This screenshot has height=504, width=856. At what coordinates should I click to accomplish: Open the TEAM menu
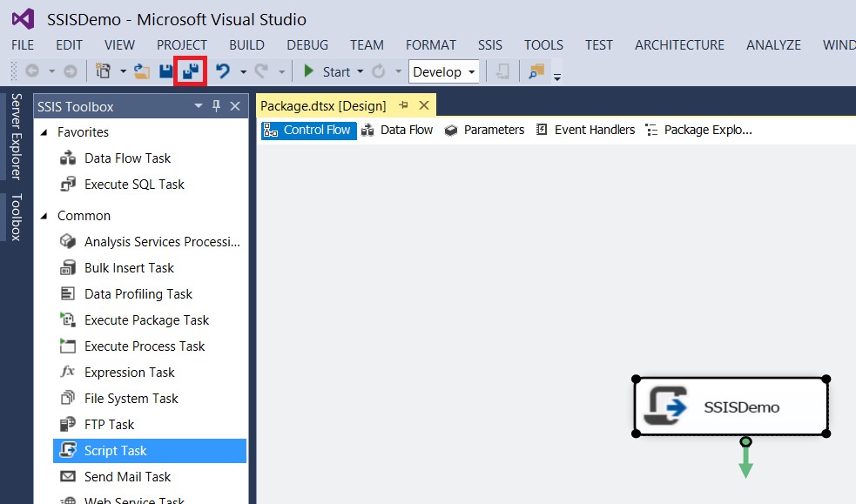tap(367, 44)
